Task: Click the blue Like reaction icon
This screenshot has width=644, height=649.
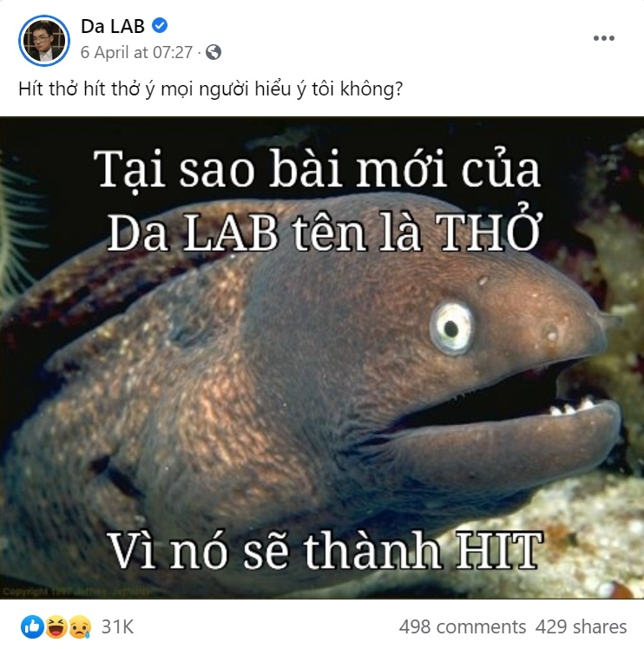Action: tap(32, 626)
